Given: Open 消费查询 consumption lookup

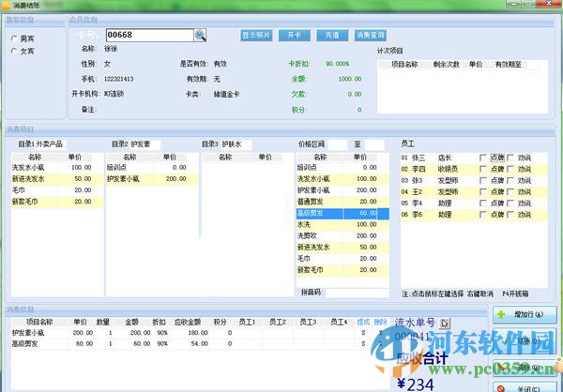Looking at the screenshot, I should tap(371, 36).
